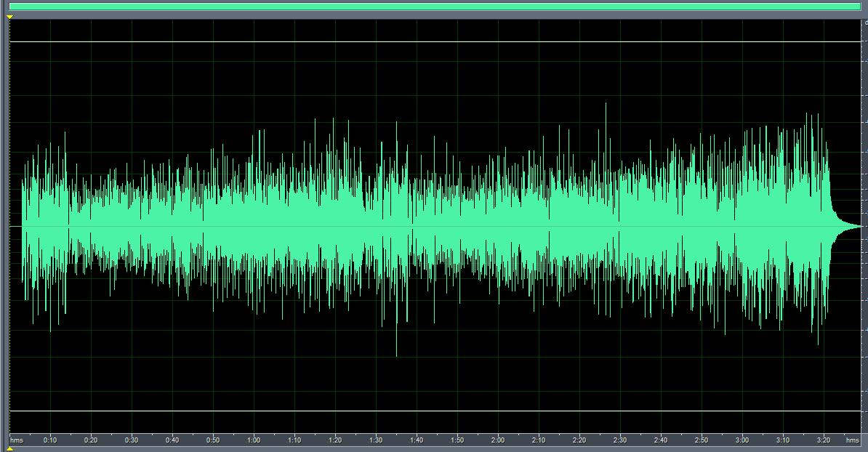Click the green overview range bar
This screenshot has width=868, height=452.
click(x=434, y=7)
